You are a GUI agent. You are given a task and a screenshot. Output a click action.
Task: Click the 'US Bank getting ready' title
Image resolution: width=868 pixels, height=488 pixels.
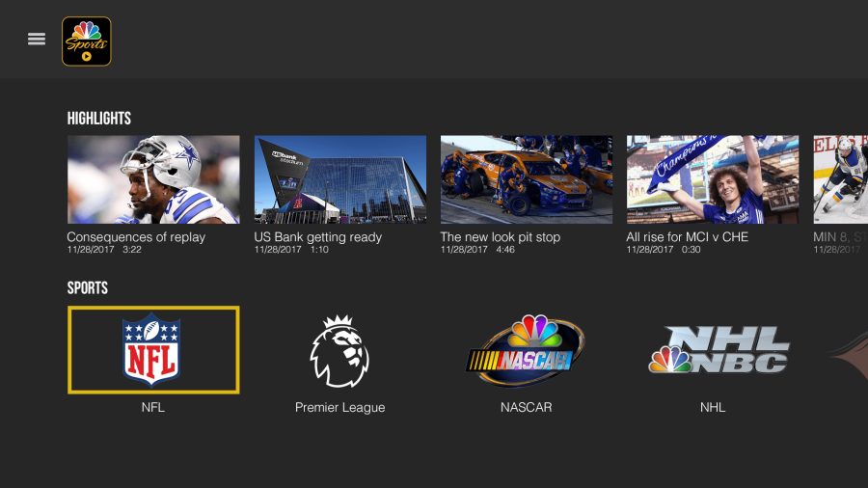(x=317, y=237)
